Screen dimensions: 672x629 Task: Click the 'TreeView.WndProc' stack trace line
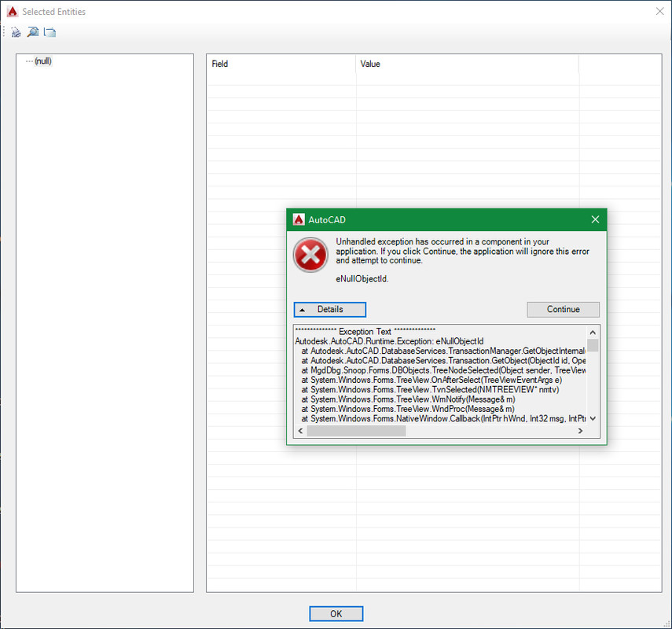coord(408,409)
